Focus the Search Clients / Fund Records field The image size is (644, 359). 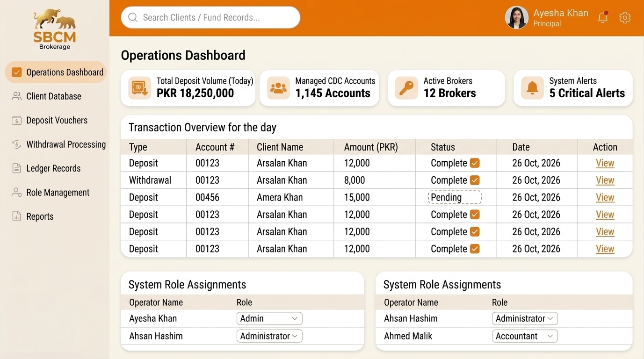point(210,17)
